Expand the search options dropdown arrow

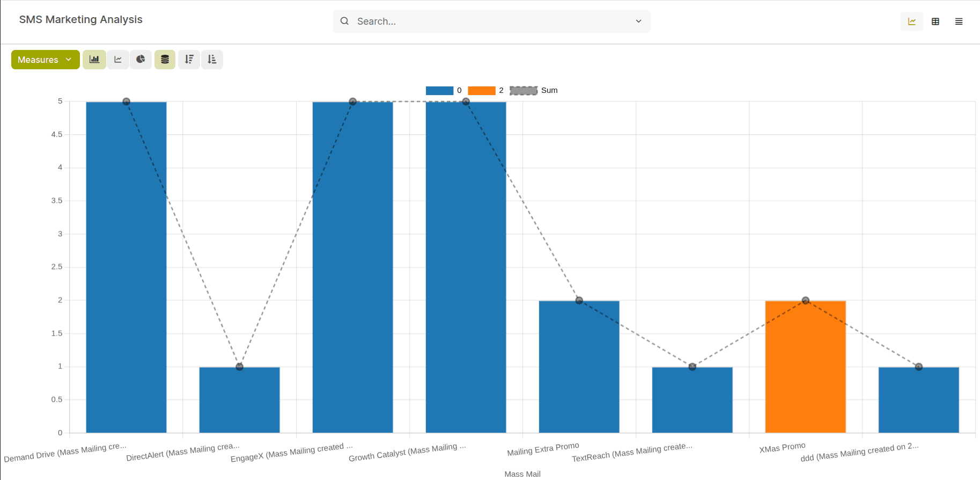point(638,21)
